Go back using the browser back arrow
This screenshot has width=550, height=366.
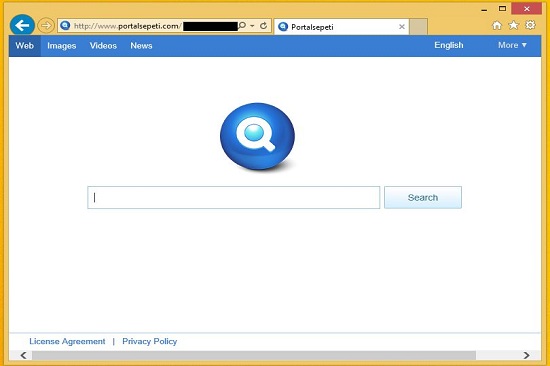point(22,25)
